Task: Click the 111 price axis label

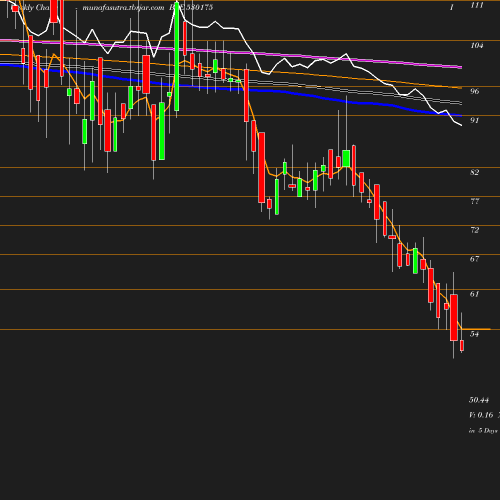Action: tap(477, 5)
